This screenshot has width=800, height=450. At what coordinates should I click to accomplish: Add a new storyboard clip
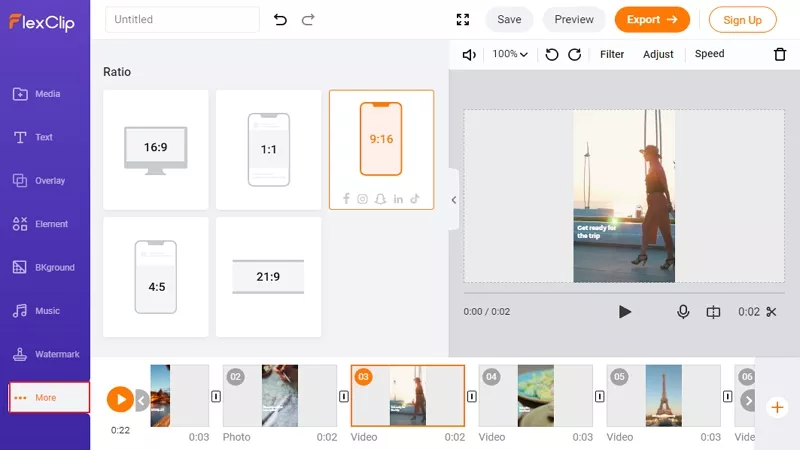(777, 407)
